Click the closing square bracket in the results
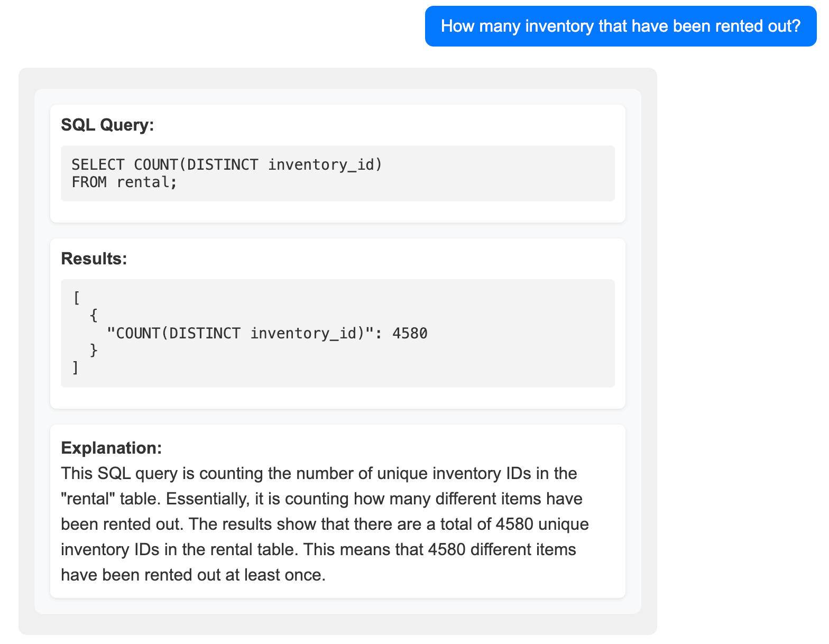 tap(76, 367)
